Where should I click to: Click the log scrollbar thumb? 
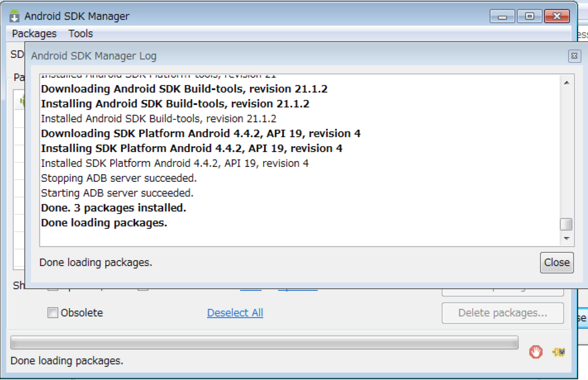(x=566, y=224)
